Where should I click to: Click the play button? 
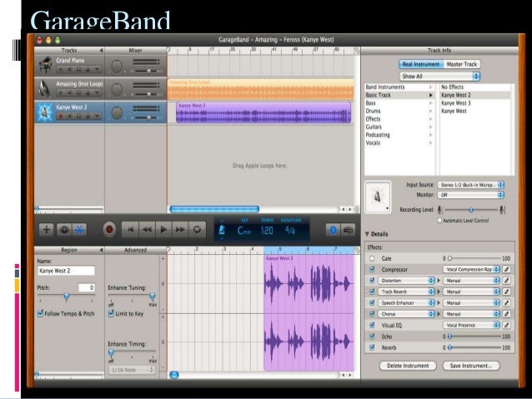point(163,230)
